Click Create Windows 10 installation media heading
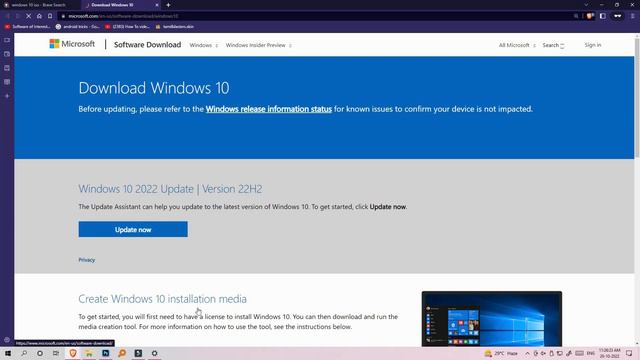The height and width of the screenshot is (360, 640). point(162,299)
